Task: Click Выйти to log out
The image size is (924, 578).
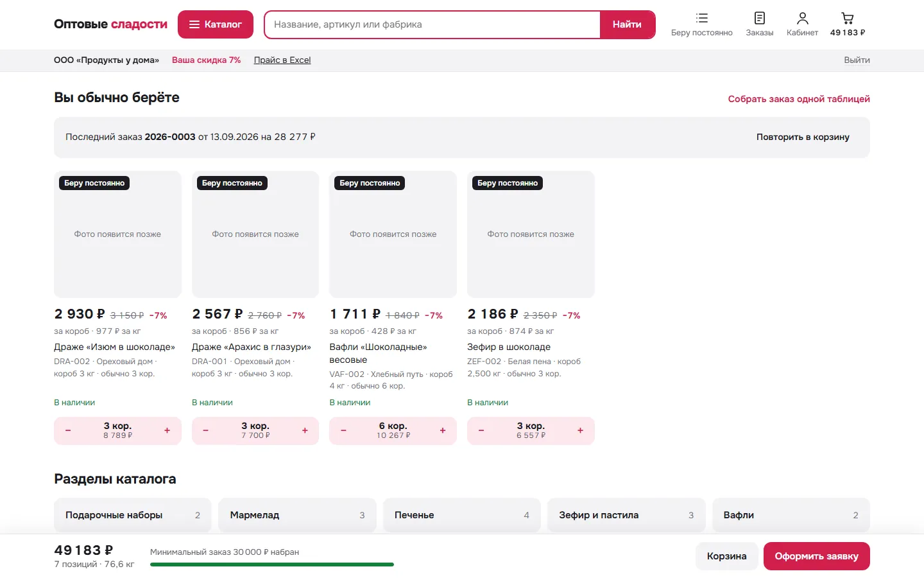Action: tap(857, 60)
